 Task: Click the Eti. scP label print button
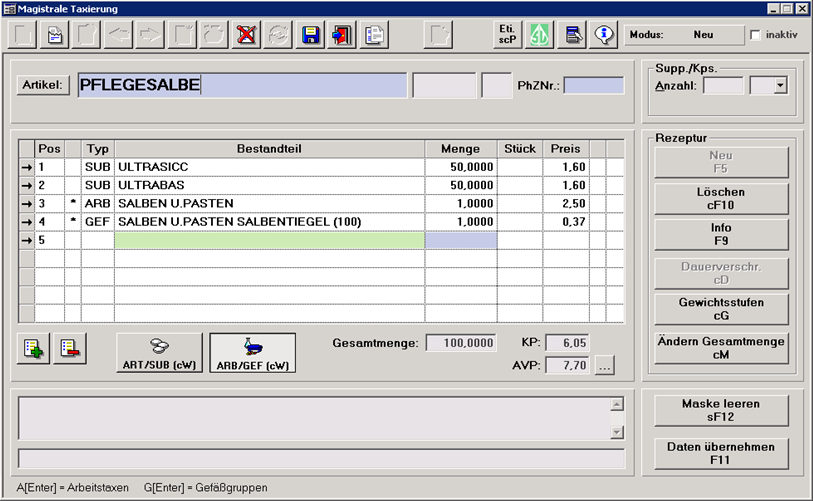[x=508, y=35]
